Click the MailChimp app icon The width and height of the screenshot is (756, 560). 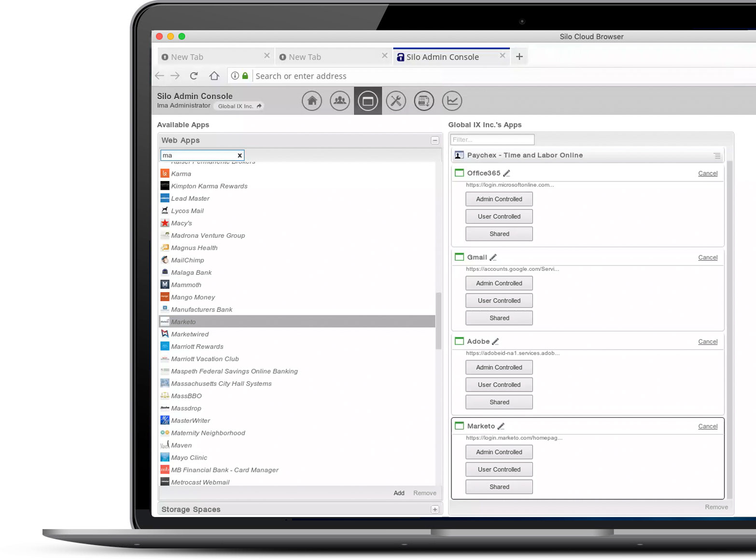tap(165, 260)
